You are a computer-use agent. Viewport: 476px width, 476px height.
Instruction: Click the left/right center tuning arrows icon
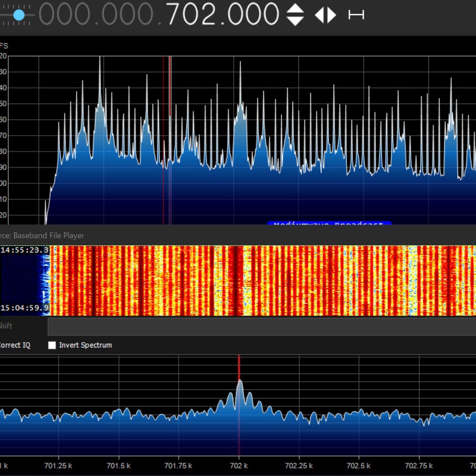coord(326,15)
